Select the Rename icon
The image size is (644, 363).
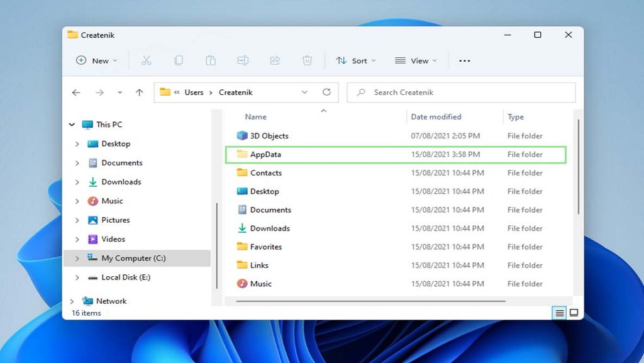243,60
